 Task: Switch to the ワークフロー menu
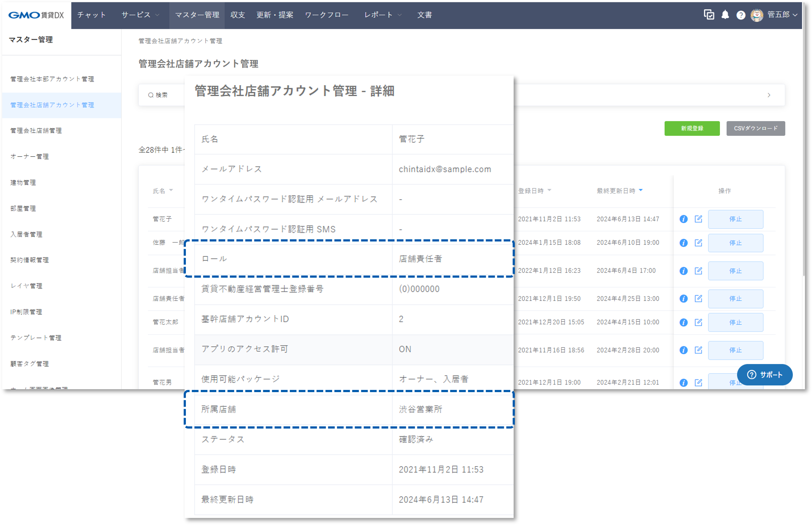[327, 15]
